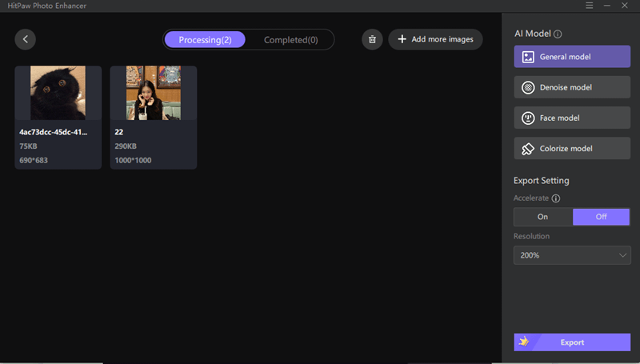Select the thumbnail of image 22

tap(154, 93)
